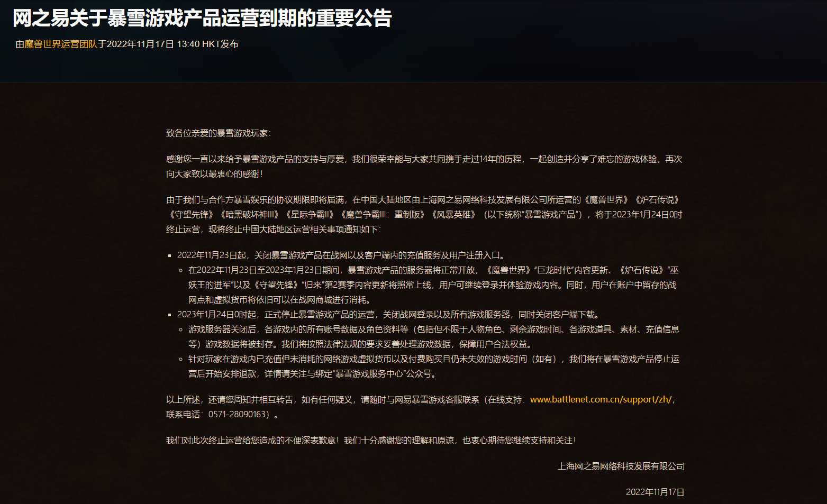Click the square bullet marker before 2023年1月24日0时起
Image resolution: width=827 pixels, height=504 pixels.
[x=170, y=315]
